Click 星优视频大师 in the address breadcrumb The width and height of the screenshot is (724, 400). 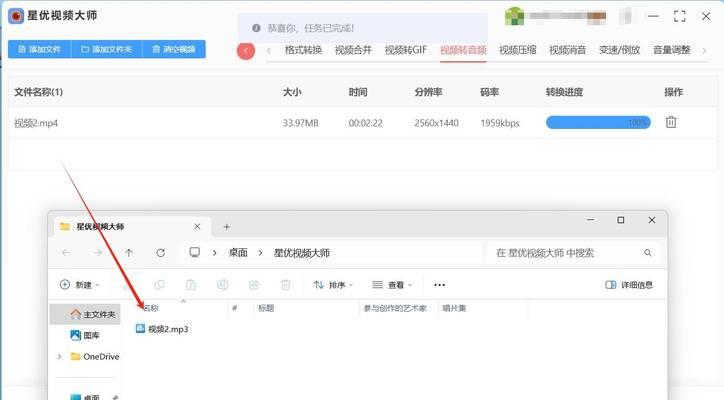tap(302, 253)
